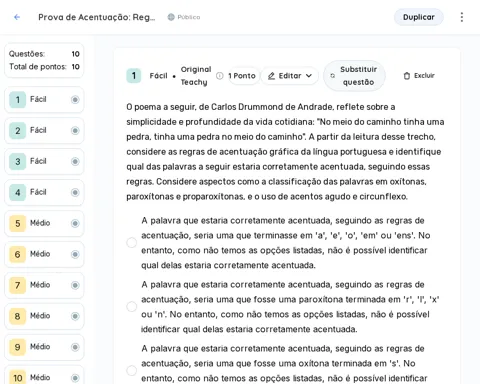480x384 pixels.
Task: Click the trash icon for Excluir
Action: pos(407,76)
